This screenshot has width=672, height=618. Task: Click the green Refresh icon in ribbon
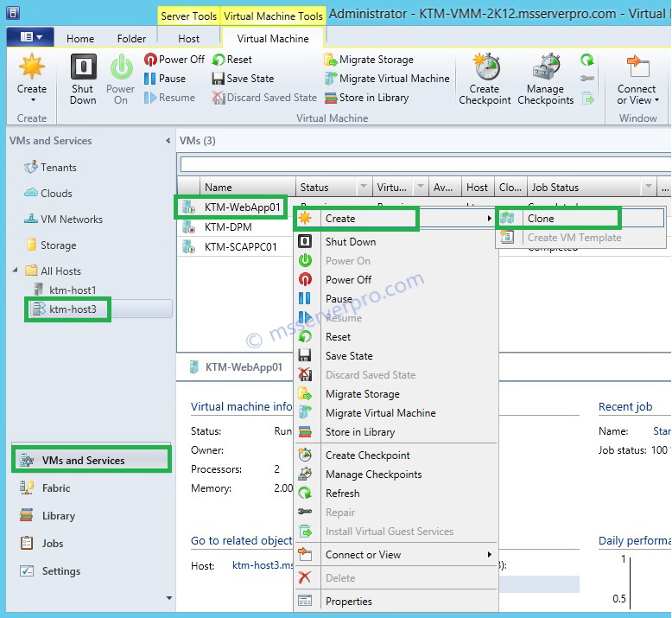click(x=587, y=59)
